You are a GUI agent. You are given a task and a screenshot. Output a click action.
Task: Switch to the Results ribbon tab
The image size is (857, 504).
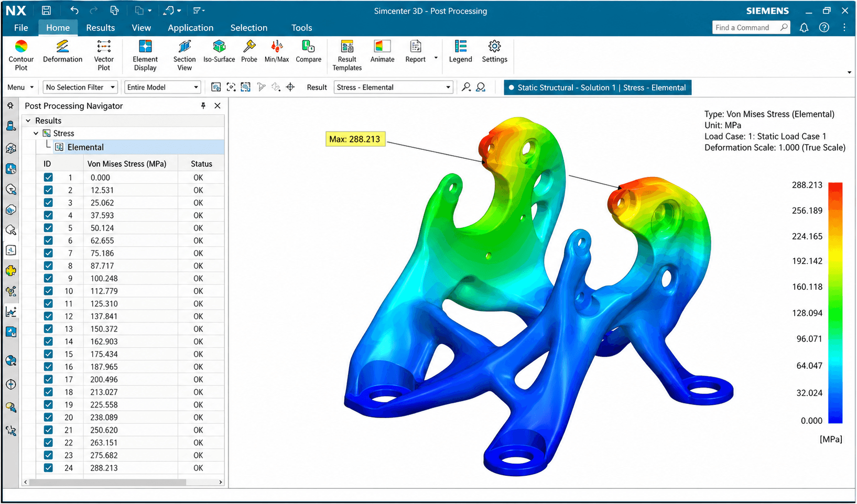pos(100,28)
